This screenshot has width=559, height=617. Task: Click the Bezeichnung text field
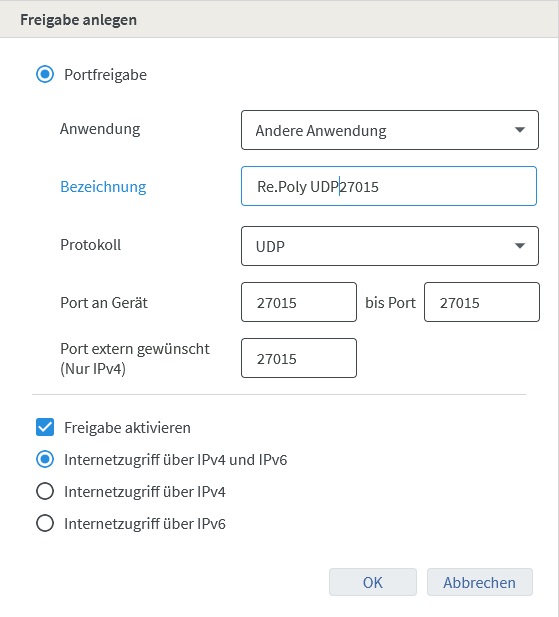pos(389,186)
